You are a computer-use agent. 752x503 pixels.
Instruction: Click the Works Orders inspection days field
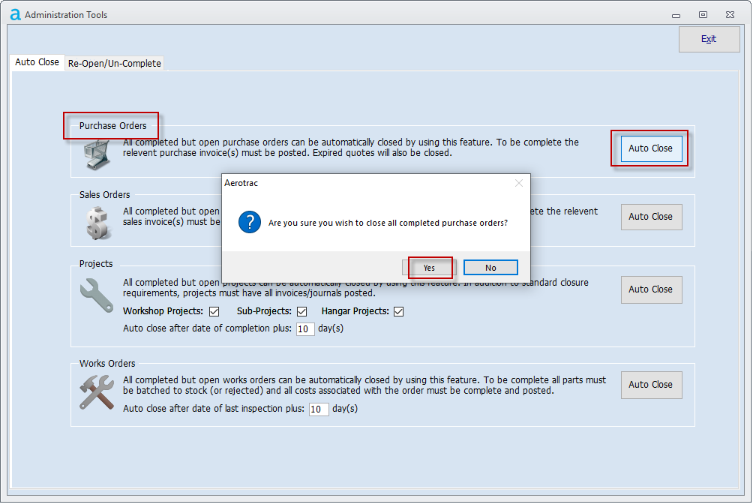pos(318,409)
